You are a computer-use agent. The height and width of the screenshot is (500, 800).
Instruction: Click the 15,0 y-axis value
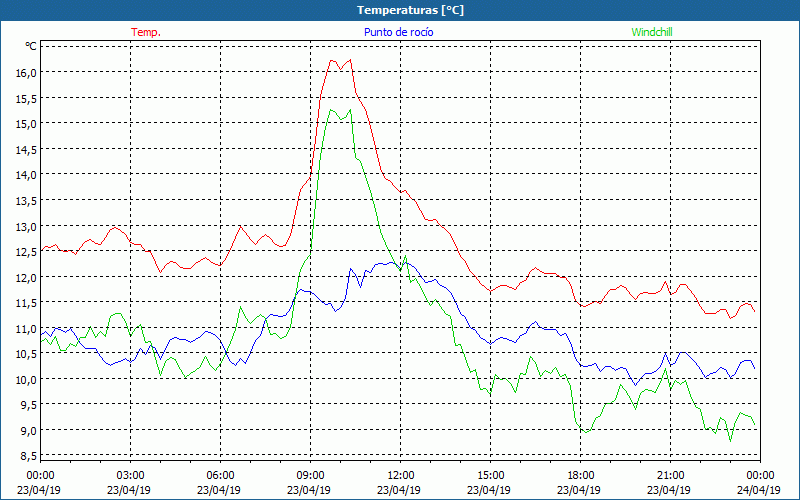pyautogui.click(x=27, y=123)
